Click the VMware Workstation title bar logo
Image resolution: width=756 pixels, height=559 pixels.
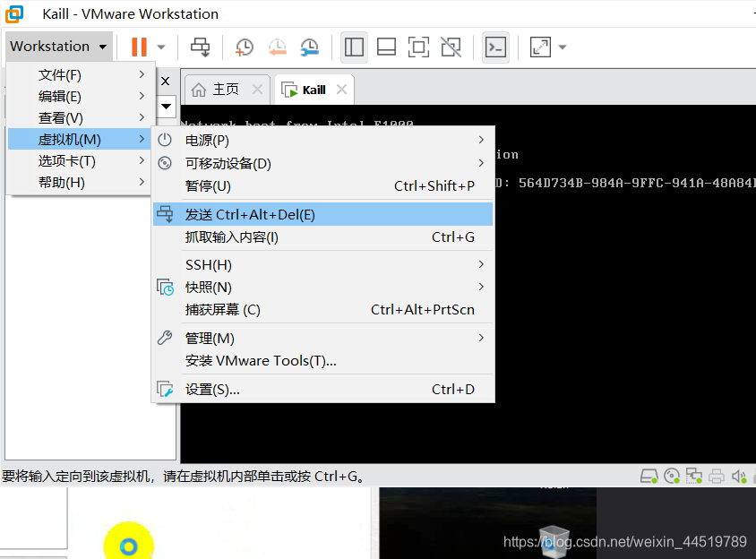click(x=14, y=14)
